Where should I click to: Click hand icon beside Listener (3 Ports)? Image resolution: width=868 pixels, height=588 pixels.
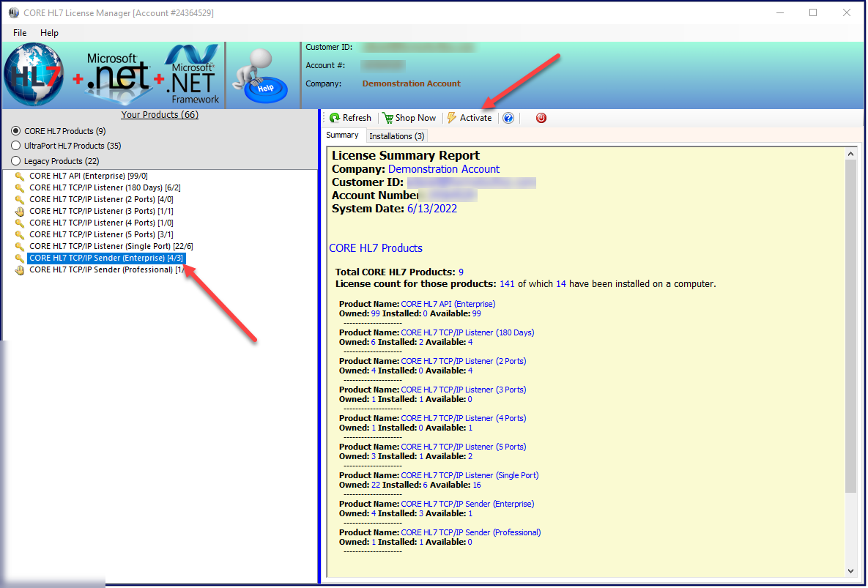pyautogui.click(x=19, y=212)
